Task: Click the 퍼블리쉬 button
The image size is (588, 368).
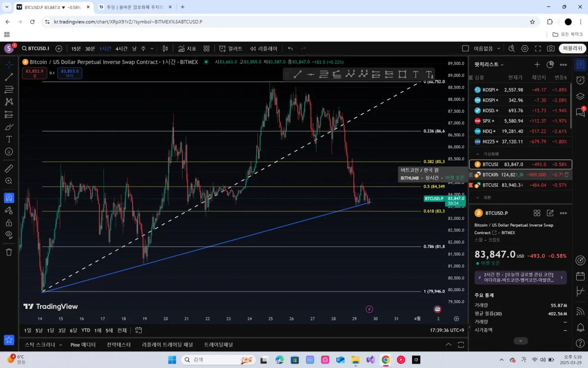Action: [572, 49]
